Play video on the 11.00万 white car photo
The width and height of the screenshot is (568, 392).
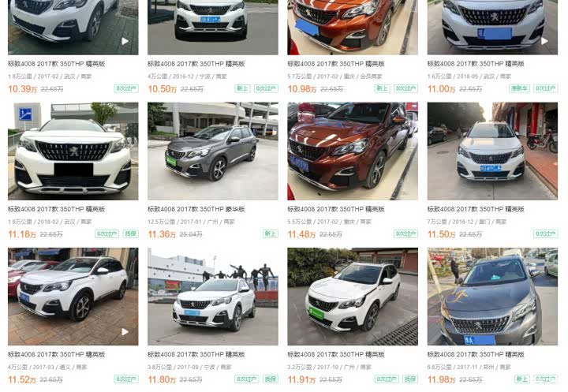[x=544, y=41]
